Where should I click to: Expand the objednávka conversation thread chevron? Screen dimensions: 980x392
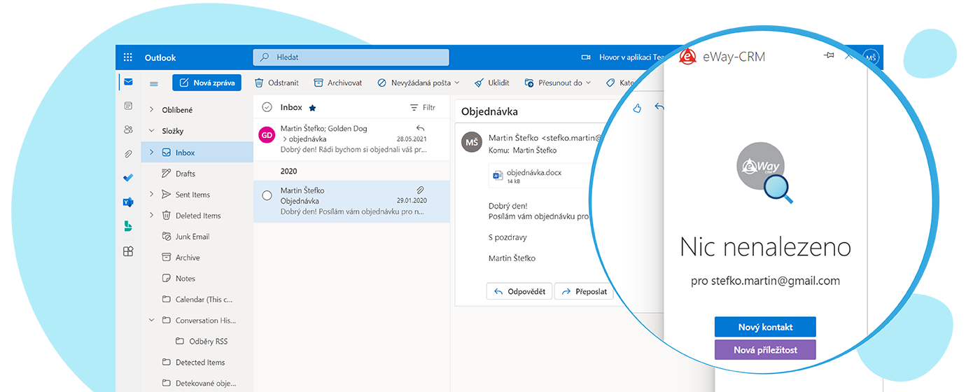[284, 139]
